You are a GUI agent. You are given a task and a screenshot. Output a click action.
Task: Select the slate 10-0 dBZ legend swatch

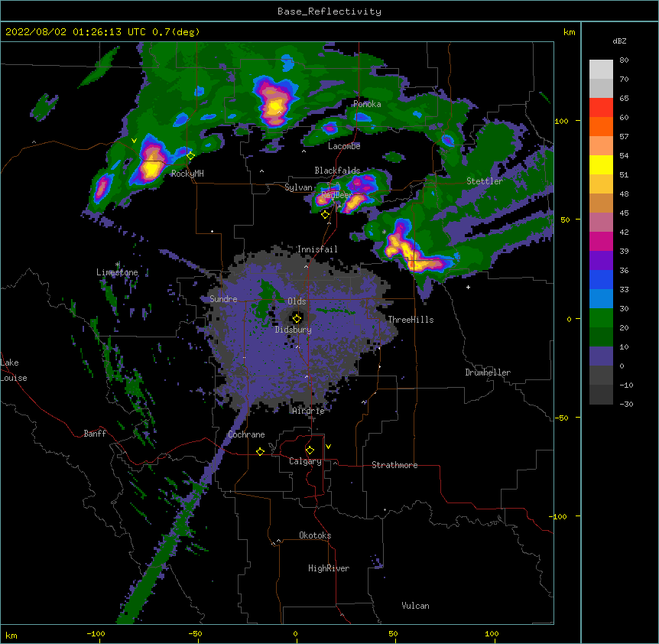601,356
